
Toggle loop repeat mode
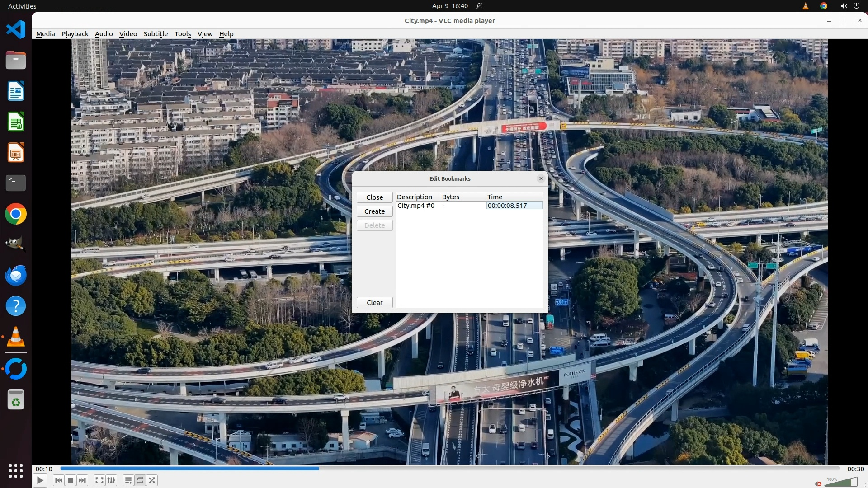tap(140, 480)
